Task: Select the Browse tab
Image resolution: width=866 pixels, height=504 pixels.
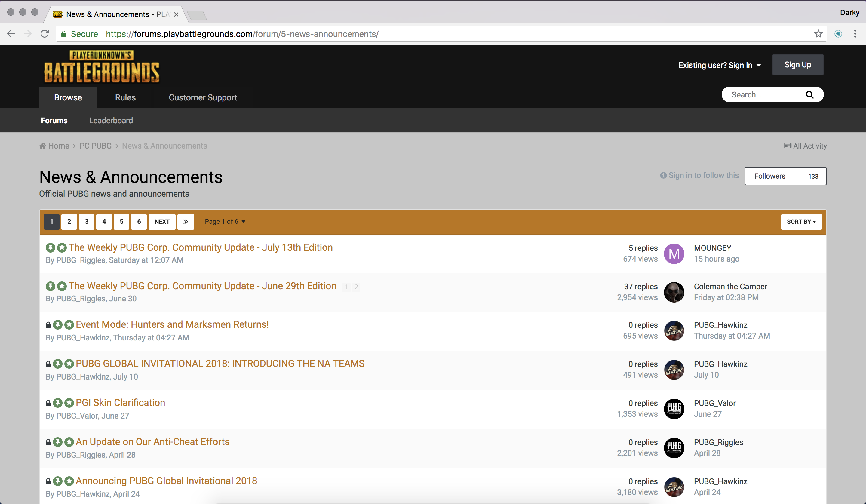Action: tap(68, 98)
